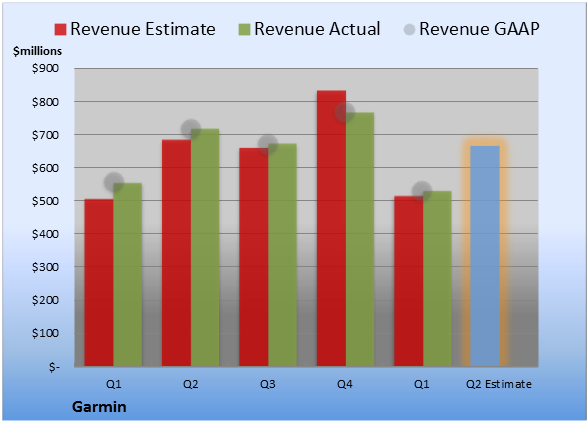The height and width of the screenshot is (422, 588).
Task: Select the green Q3 Revenue Actual bar
Action: coord(282,255)
